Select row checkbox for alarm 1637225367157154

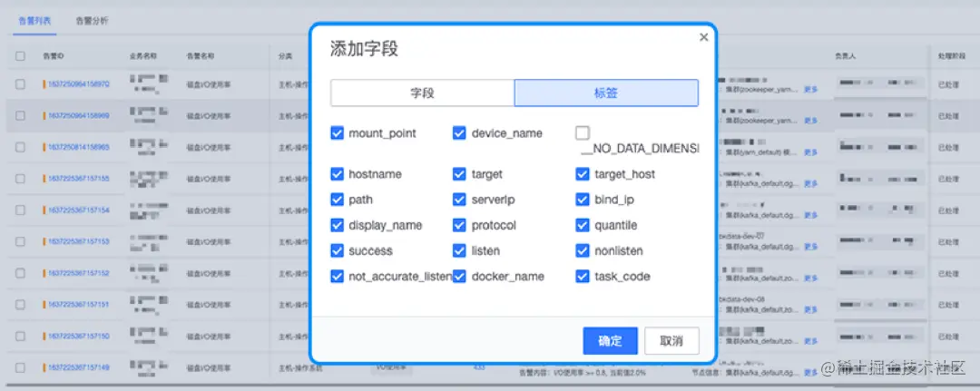point(21,210)
